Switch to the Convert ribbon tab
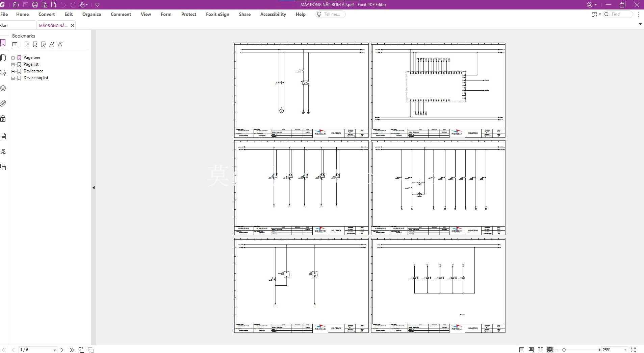This screenshot has width=644, height=353. [x=47, y=14]
